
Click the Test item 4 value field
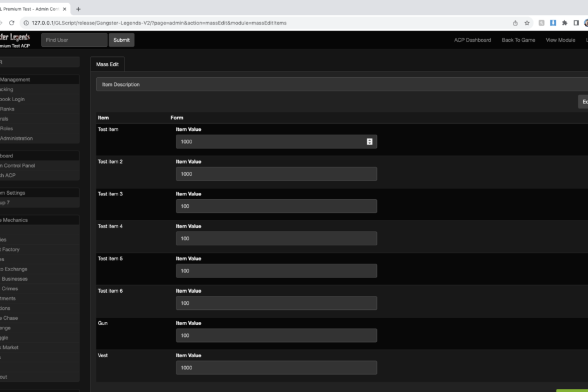tap(276, 238)
